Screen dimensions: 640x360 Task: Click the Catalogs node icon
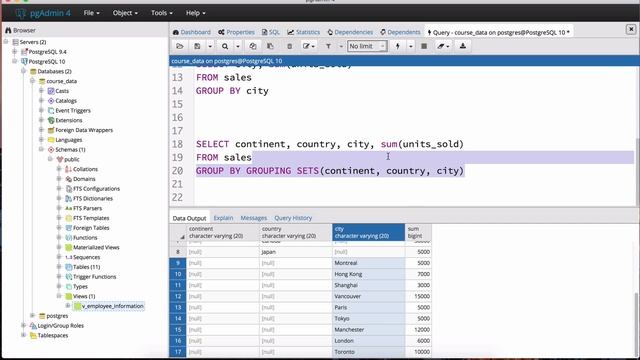51,101
